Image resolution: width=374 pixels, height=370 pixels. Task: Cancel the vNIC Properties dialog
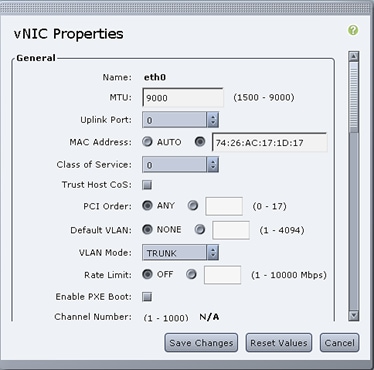pyautogui.click(x=339, y=343)
